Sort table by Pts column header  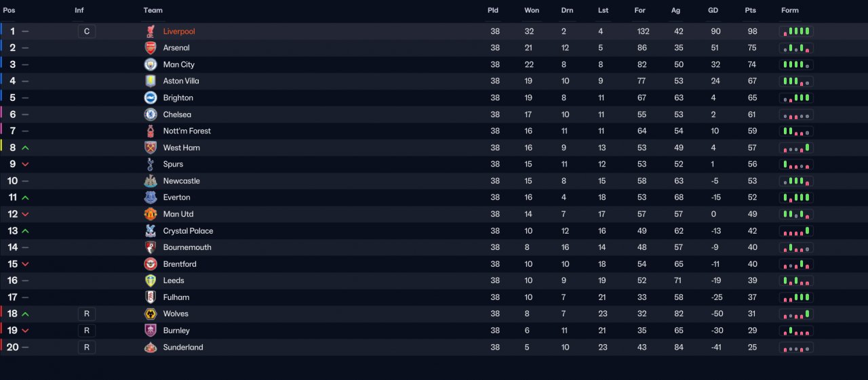[750, 10]
